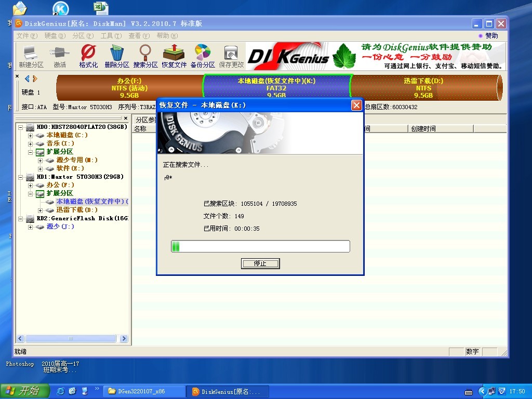Click the show desktop quick launch icon
Screen dimensions: 532x399
click(x=85, y=391)
